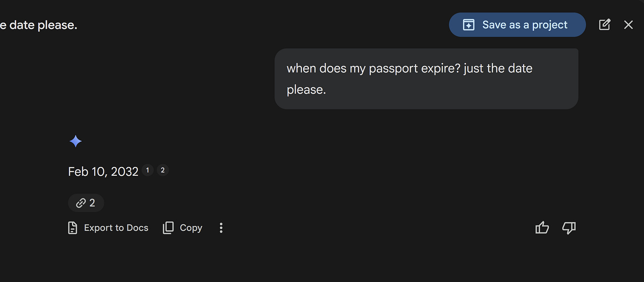Open new chat with the pencil icon
This screenshot has width=644, height=282.
coord(605,25)
